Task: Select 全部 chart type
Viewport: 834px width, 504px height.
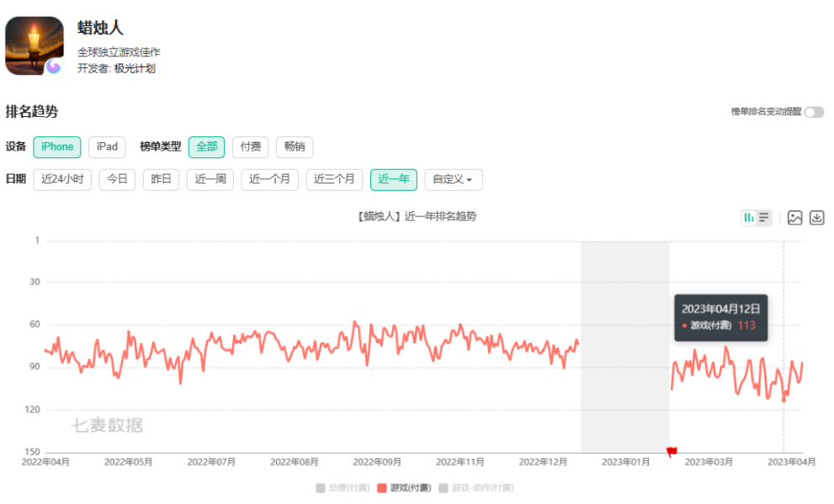Action: click(206, 147)
